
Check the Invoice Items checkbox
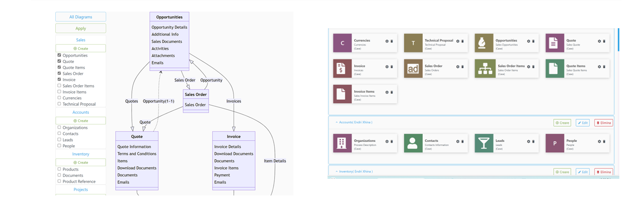pyautogui.click(x=59, y=92)
